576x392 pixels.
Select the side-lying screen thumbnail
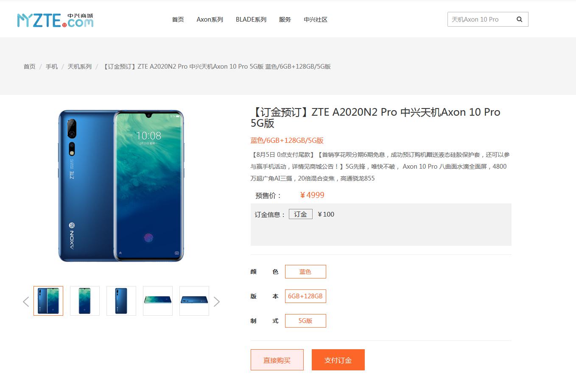click(x=158, y=301)
